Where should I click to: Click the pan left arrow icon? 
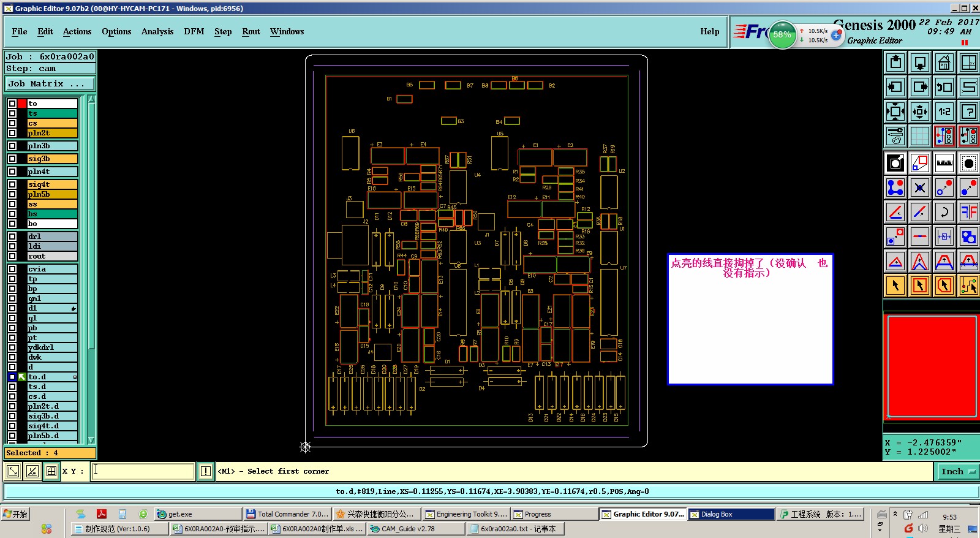tap(895, 87)
